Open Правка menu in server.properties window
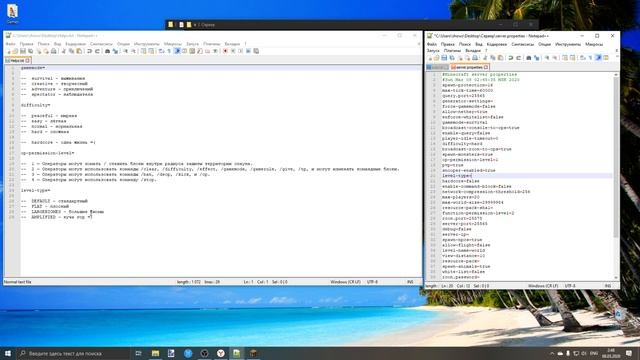The width and height of the screenshot is (640, 360). 448,44
